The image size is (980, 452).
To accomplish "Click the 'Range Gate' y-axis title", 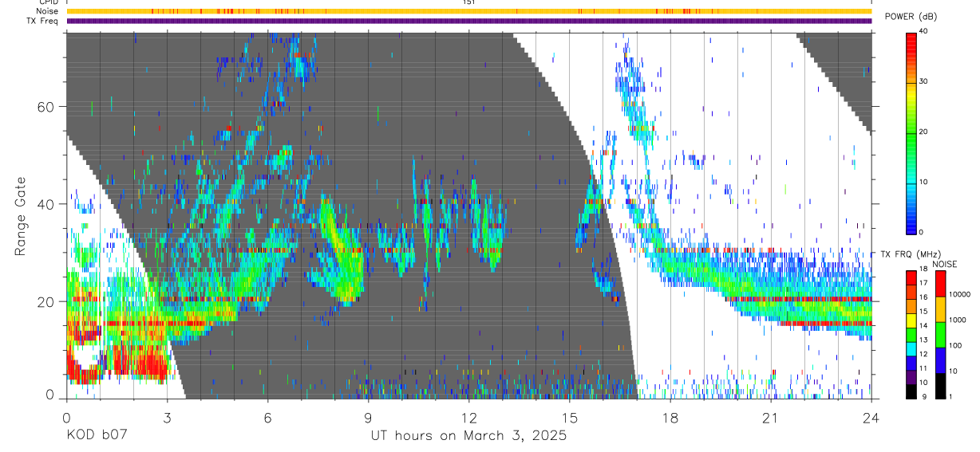I will (21, 216).
